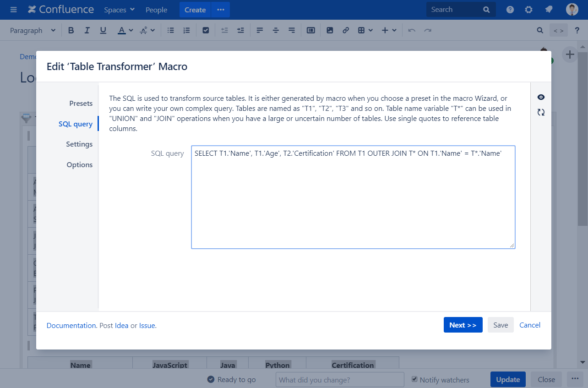The image size is (588, 388).
Task: Switch to the Presets tab
Action: point(81,104)
